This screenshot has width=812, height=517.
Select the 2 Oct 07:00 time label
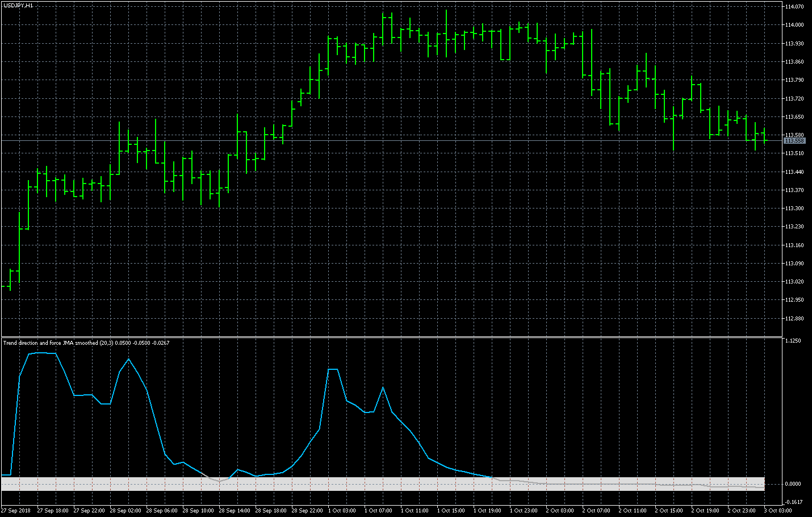[596, 510]
